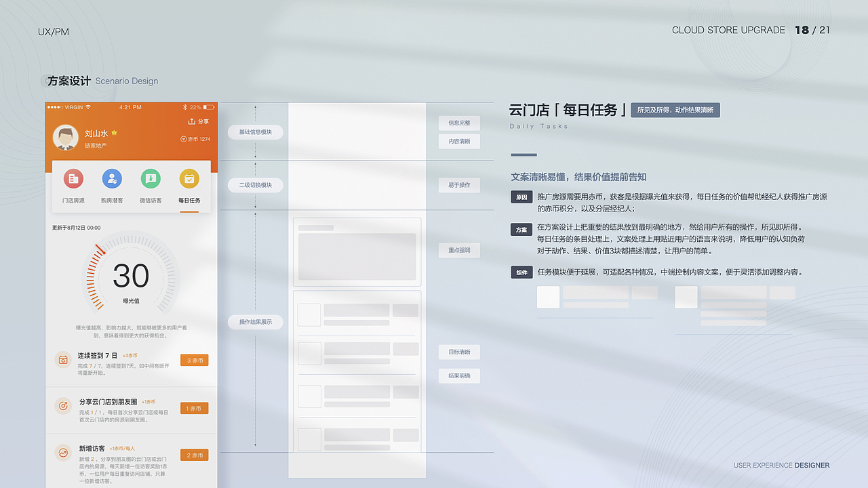
Task: Switch to the 每日任务 tab
Action: pyautogui.click(x=190, y=200)
